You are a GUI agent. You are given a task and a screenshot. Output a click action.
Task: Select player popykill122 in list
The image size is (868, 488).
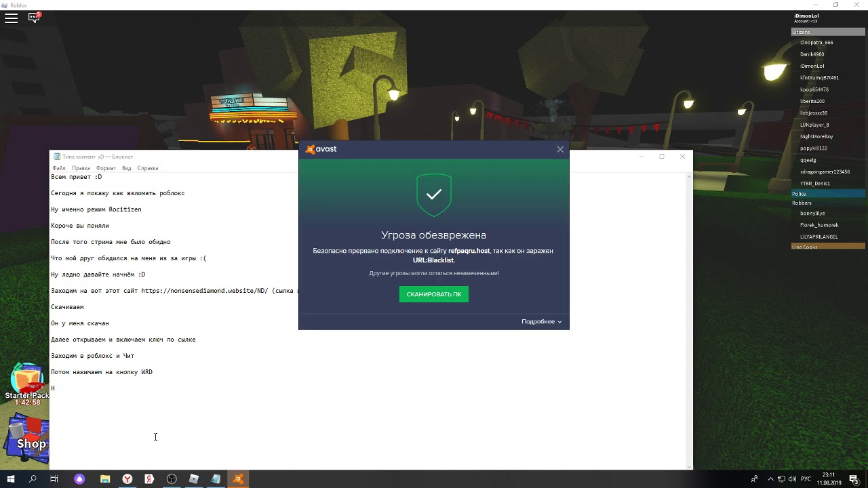pyautogui.click(x=814, y=148)
